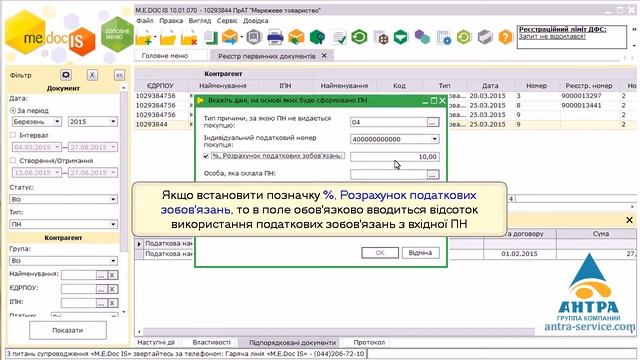Print document with printer icon
This screenshot has height=360, width=640.
[276, 38]
